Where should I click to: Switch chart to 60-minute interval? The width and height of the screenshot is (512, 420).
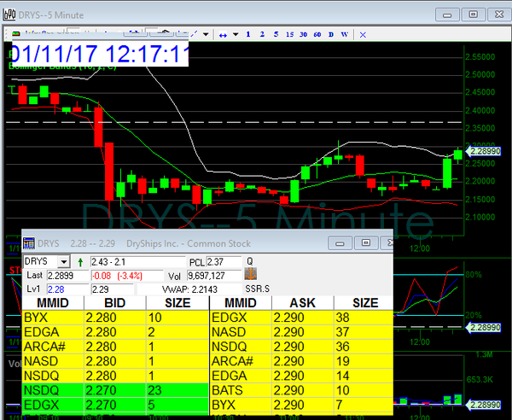click(317, 34)
